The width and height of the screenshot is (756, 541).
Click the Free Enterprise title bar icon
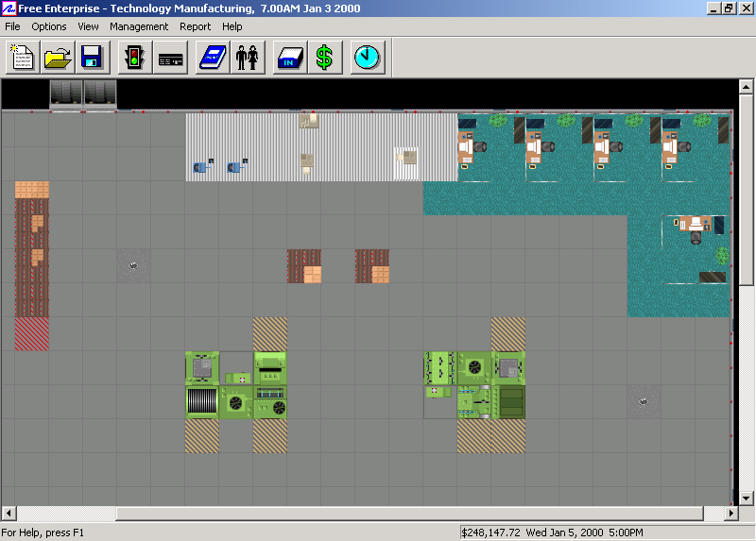tap(9, 8)
